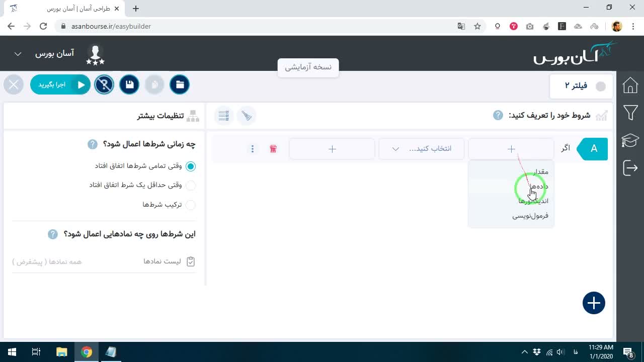This screenshot has height=362, width=644.
Task: Toggle the grey circle next to 'فیلتر ۲'
Action: (x=601, y=86)
